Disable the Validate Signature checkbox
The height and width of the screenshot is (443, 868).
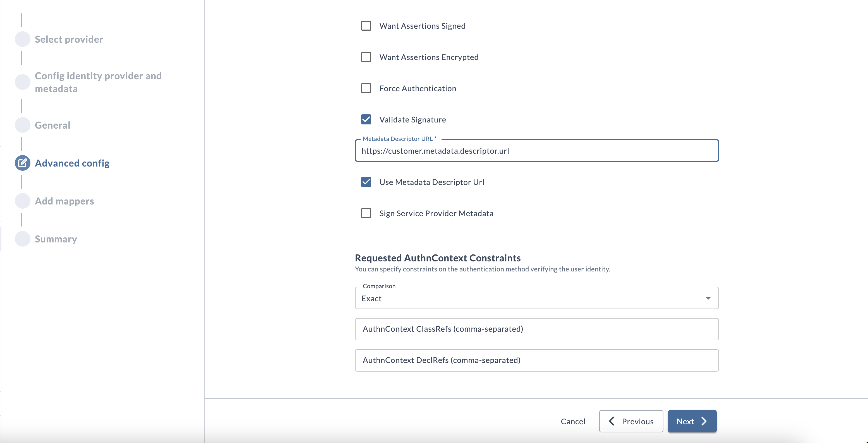coord(367,119)
